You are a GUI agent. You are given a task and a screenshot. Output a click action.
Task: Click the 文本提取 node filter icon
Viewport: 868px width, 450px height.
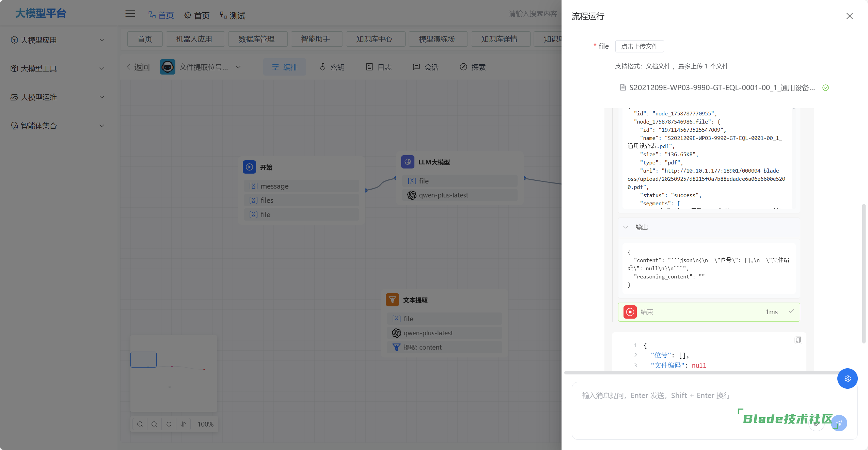(x=392, y=300)
